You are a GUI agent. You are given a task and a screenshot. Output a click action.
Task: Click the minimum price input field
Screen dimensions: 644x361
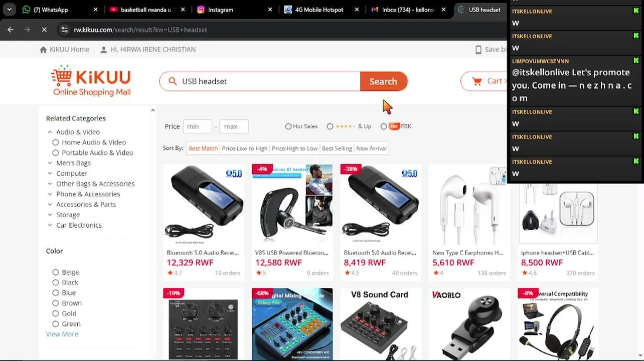[197, 126]
